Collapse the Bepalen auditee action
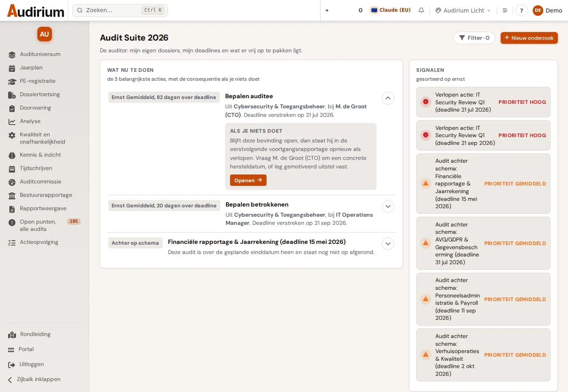This screenshot has width=568, height=392. 388,98
